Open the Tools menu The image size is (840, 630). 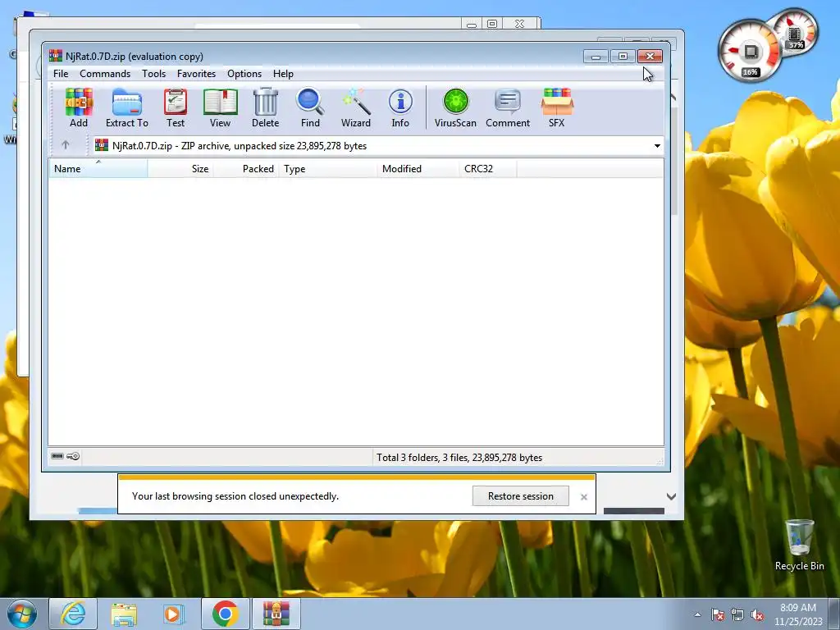153,73
